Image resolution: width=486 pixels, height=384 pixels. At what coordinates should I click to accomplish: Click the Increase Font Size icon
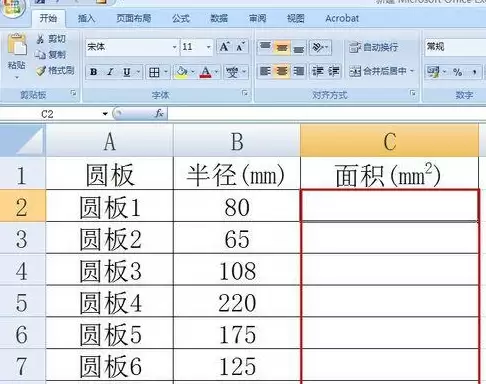(x=225, y=47)
